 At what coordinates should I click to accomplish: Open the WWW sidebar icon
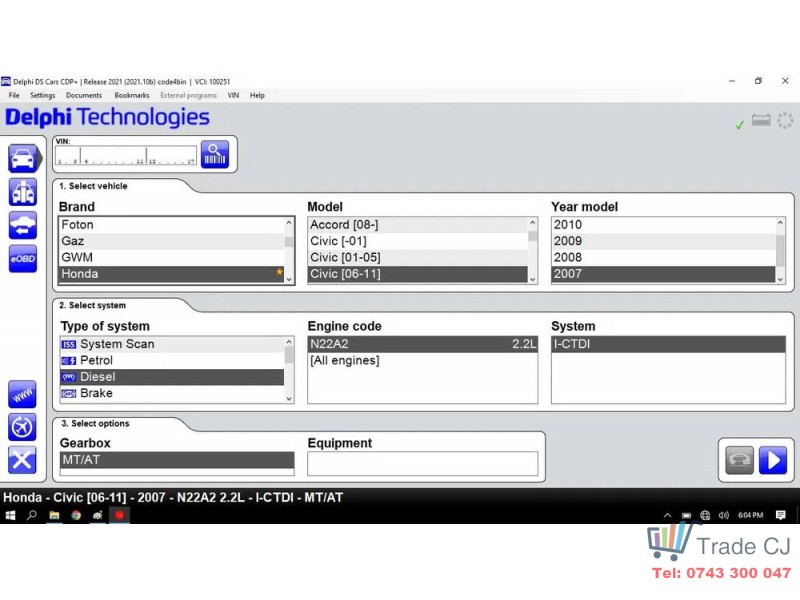point(22,394)
